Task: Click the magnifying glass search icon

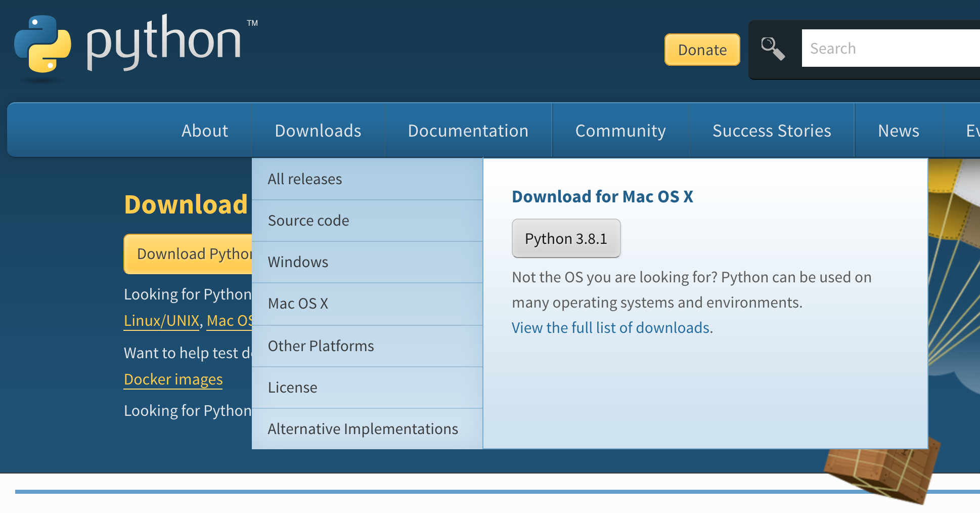Action: tap(773, 49)
